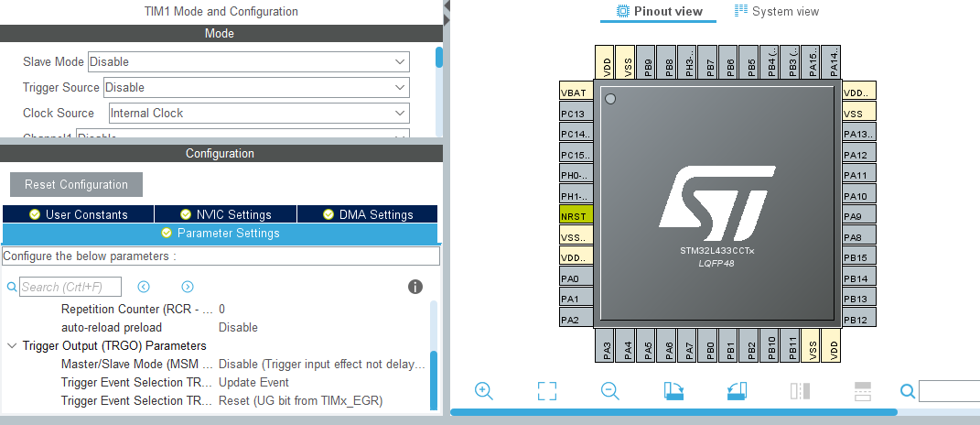Image resolution: width=980 pixels, height=425 pixels.
Task: Select pin PA8
Action: pos(858,237)
